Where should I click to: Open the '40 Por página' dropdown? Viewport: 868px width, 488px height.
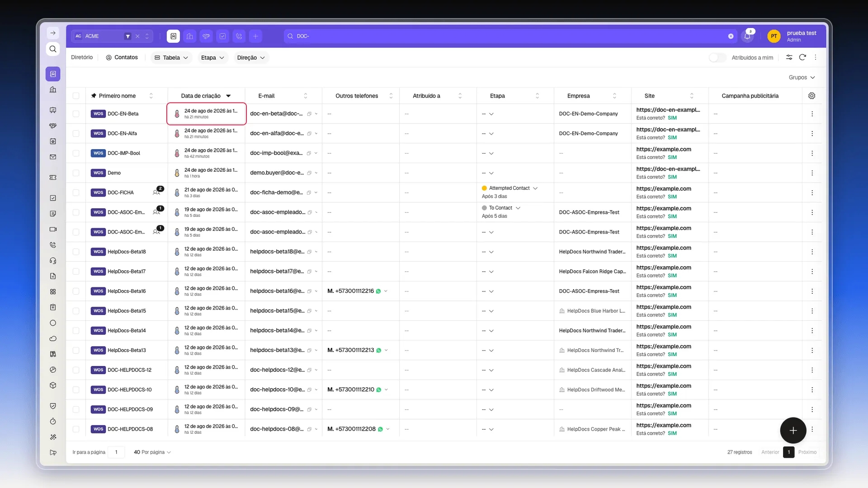[152, 452]
